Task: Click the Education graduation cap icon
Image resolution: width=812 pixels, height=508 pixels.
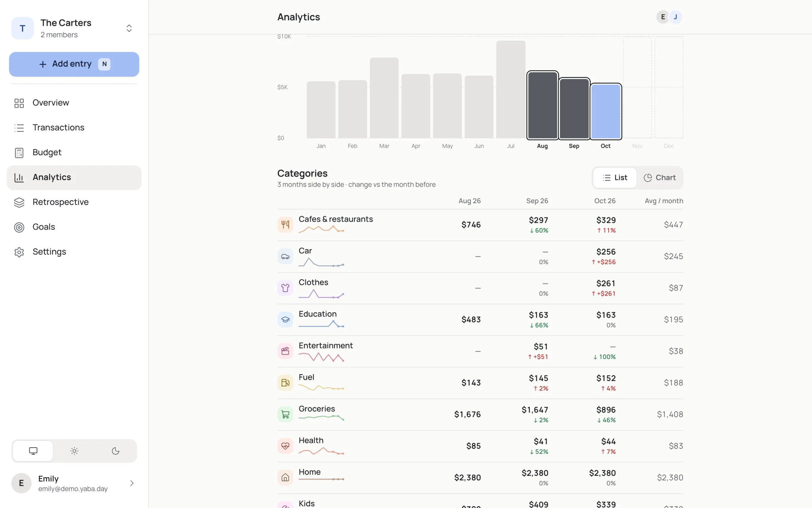Action: pos(285,319)
